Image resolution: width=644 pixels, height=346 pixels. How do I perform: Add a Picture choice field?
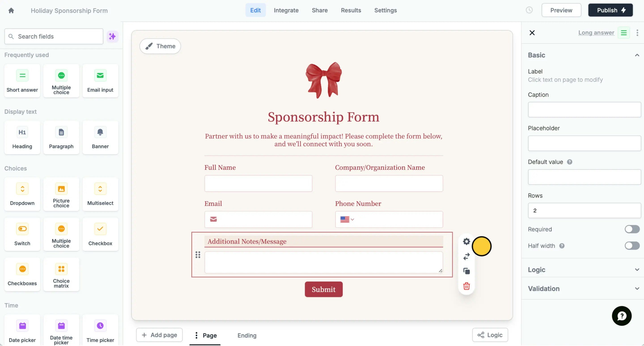(61, 194)
